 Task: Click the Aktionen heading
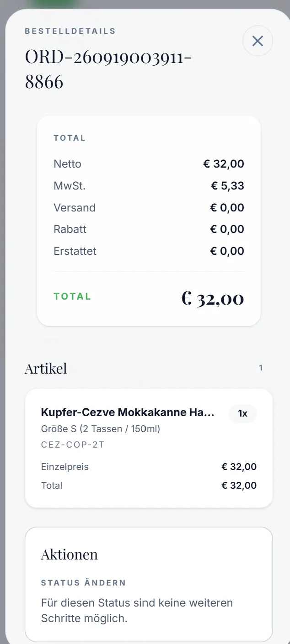tap(70, 554)
